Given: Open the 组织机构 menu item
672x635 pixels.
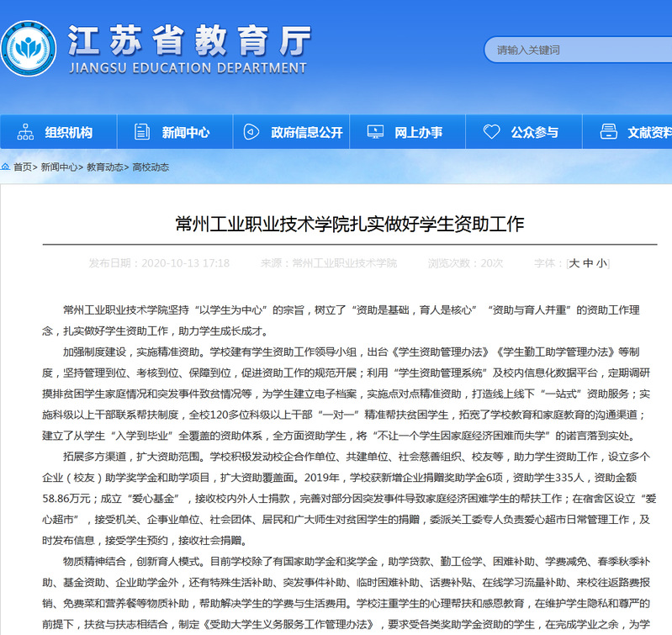Looking at the screenshot, I should [x=68, y=132].
